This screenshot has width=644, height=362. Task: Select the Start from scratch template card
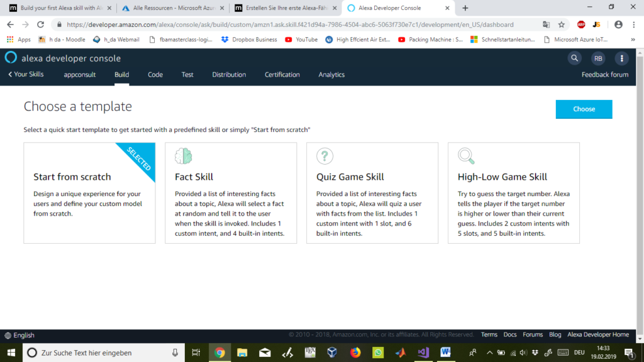tap(89, 193)
